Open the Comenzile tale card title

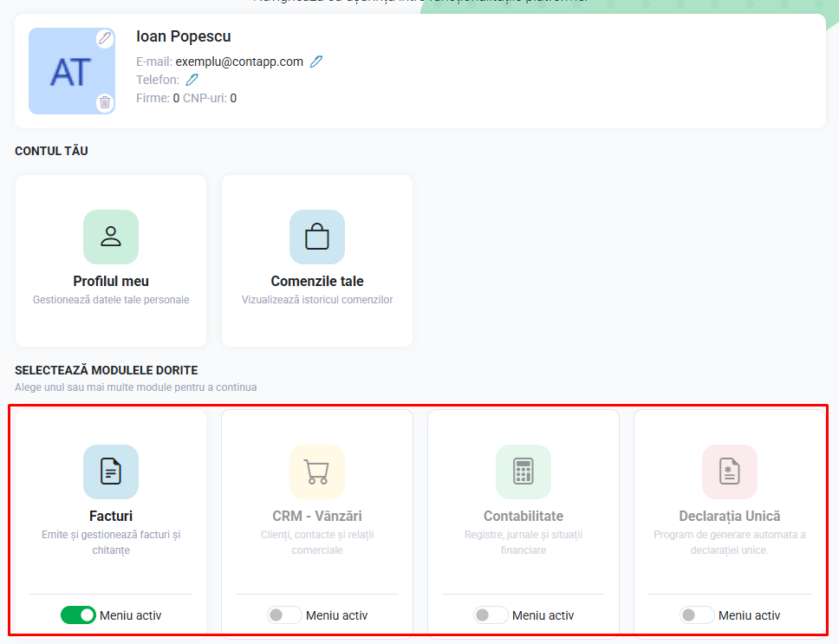pyautogui.click(x=317, y=282)
